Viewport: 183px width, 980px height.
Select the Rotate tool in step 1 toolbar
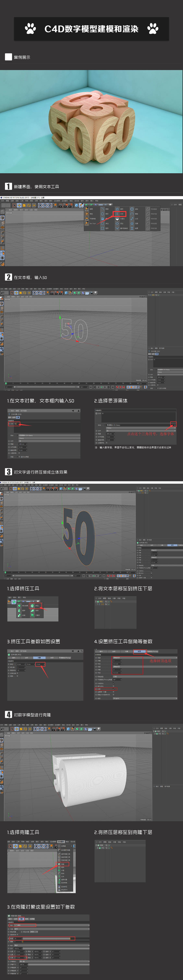coord(29,205)
